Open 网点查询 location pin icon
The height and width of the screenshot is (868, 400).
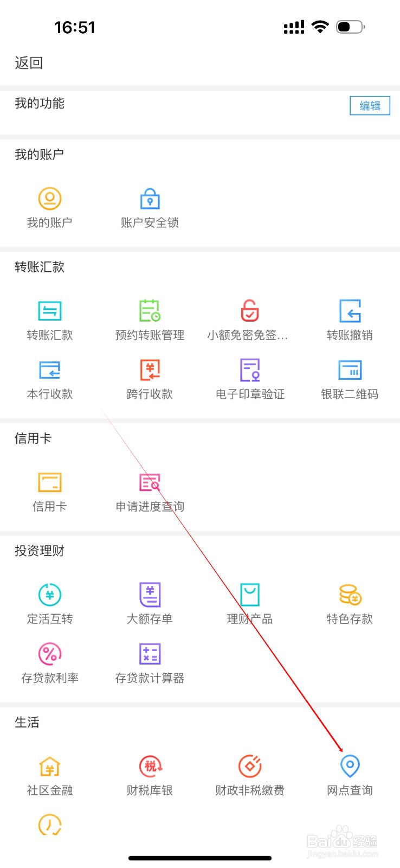pyautogui.click(x=350, y=766)
